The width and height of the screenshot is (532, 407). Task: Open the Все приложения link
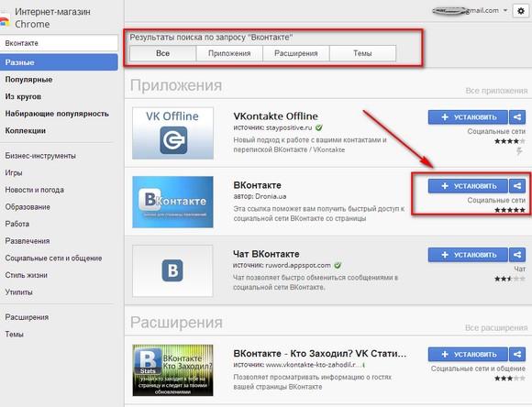point(496,91)
